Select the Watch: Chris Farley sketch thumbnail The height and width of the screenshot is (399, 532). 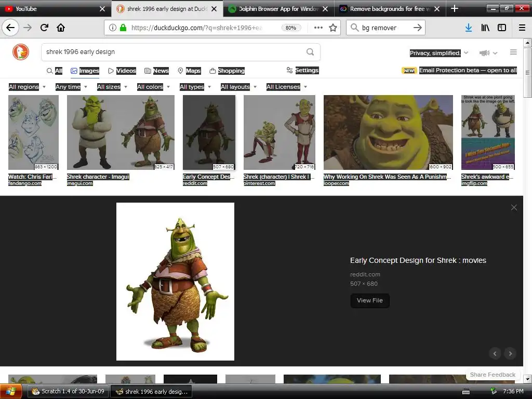(x=33, y=132)
